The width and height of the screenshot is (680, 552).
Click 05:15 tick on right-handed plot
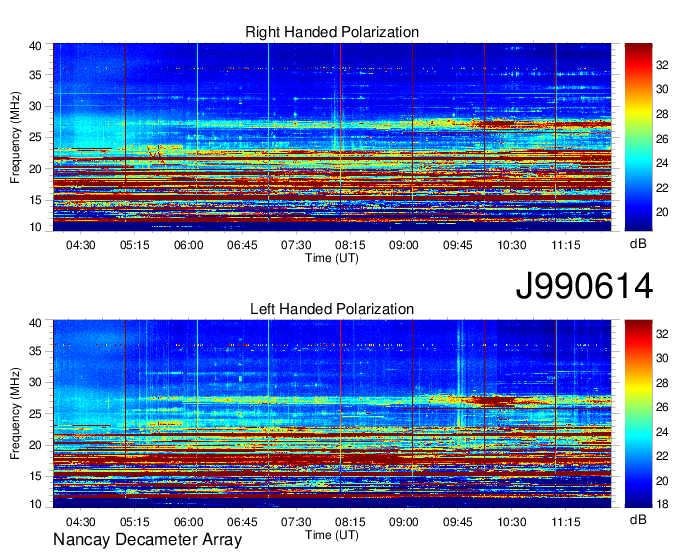[134, 245]
